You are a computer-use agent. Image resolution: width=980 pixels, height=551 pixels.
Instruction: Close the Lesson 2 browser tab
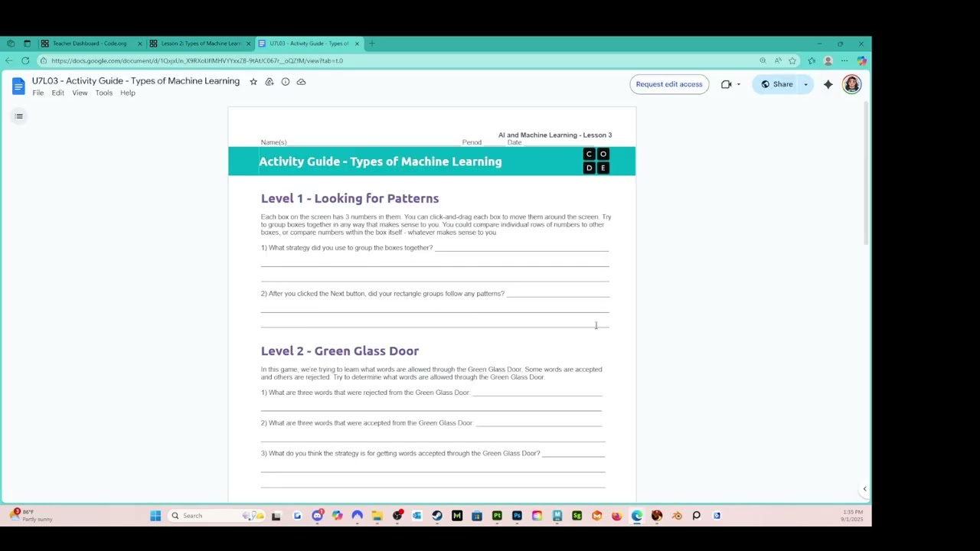click(248, 44)
